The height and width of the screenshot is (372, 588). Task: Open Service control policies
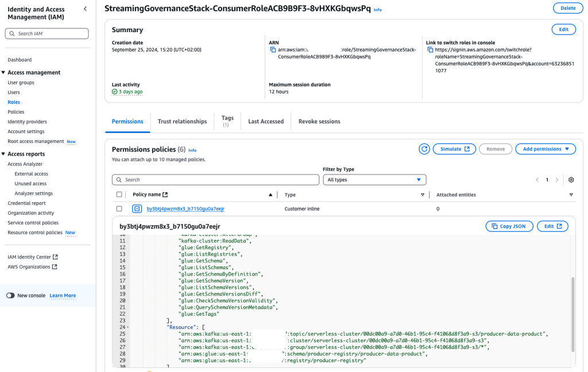click(33, 222)
